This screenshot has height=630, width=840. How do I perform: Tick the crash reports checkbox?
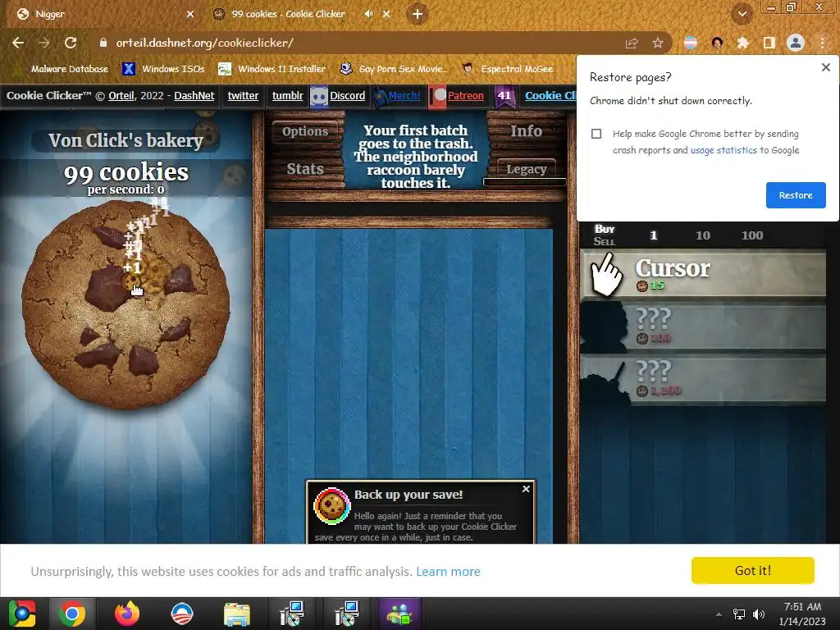pos(596,134)
